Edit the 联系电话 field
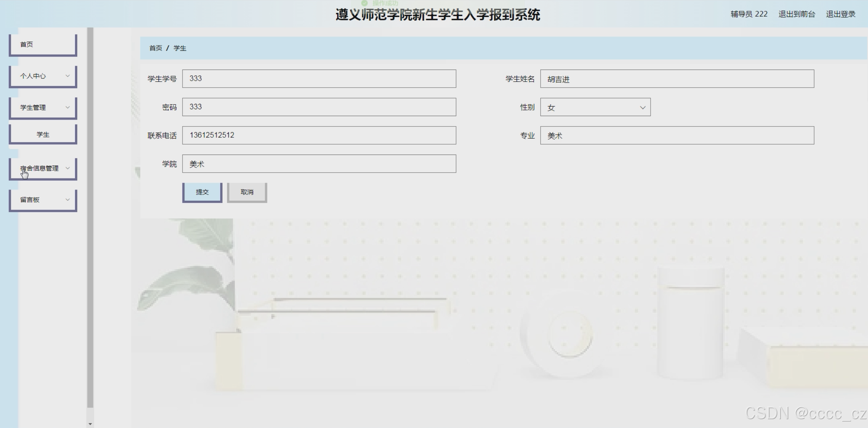The height and width of the screenshot is (428, 868). pos(319,135)
